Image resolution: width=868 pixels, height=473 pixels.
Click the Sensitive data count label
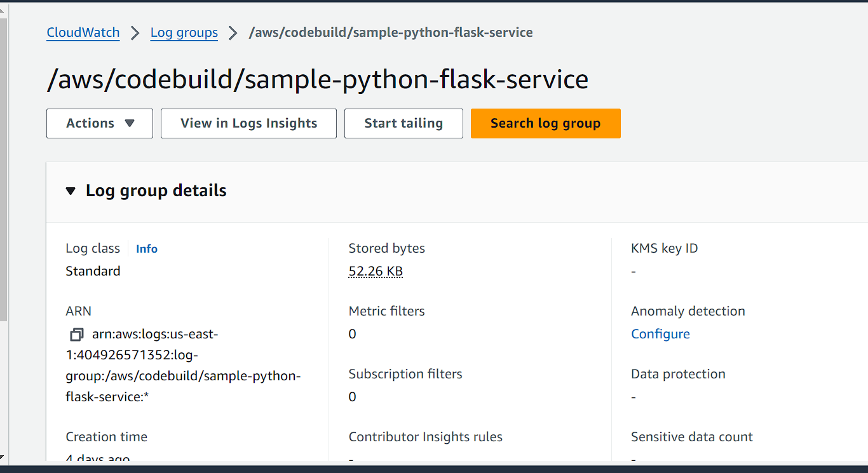coord(692,437)
